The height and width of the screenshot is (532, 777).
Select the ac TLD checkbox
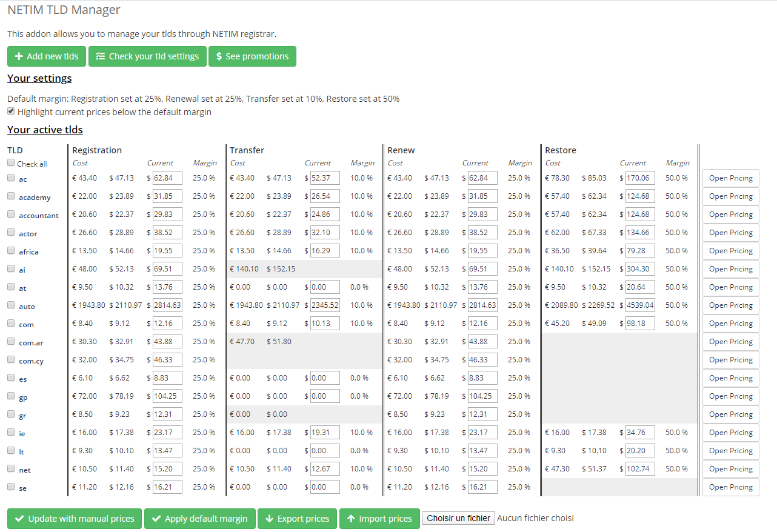coord(11,178)
